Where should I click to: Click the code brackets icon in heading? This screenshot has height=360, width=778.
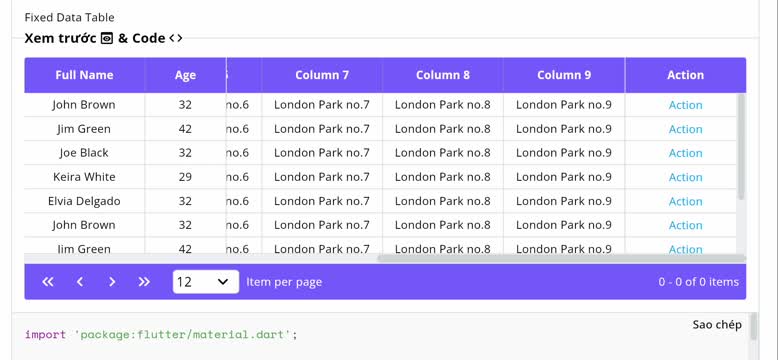point(176,38)
